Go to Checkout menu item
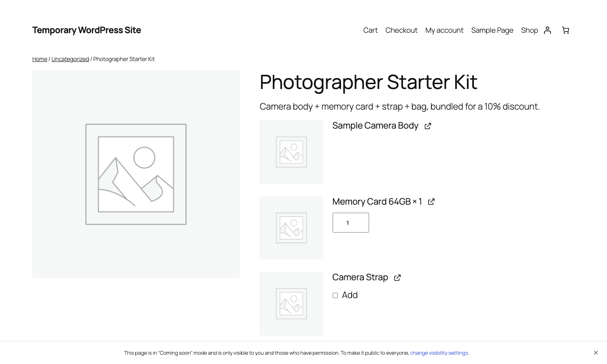This screenshot has width=607, height=364. (x=401, y=30)
